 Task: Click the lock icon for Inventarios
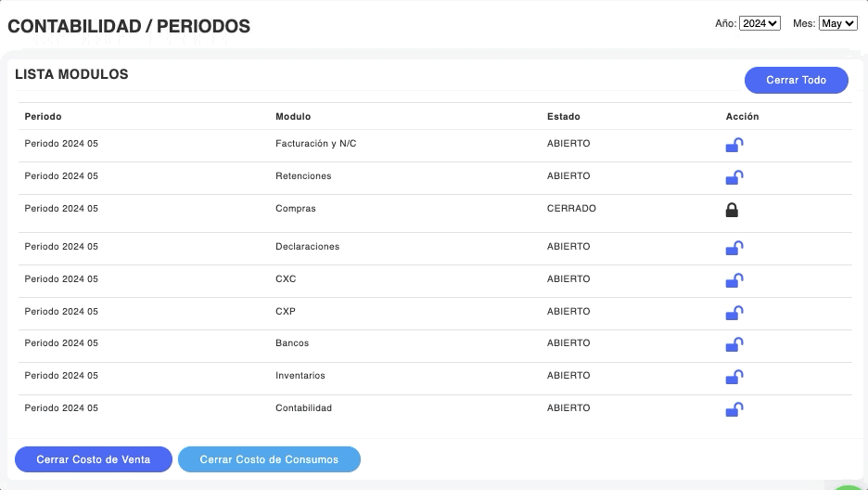(734, 377)
